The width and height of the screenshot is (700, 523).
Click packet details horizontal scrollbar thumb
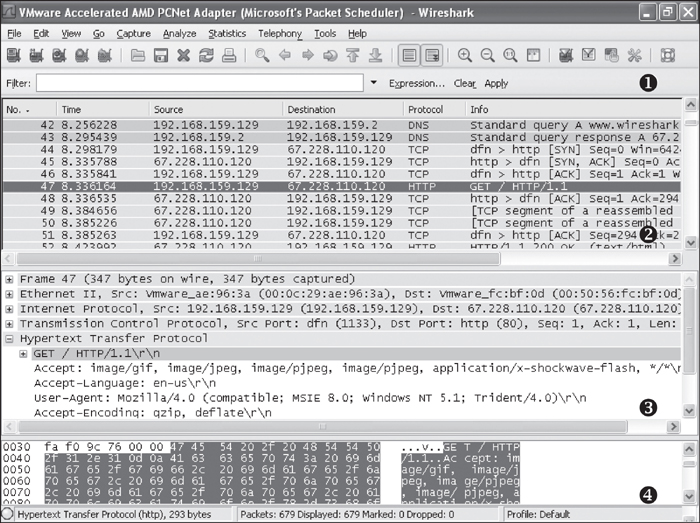(322, 427)
